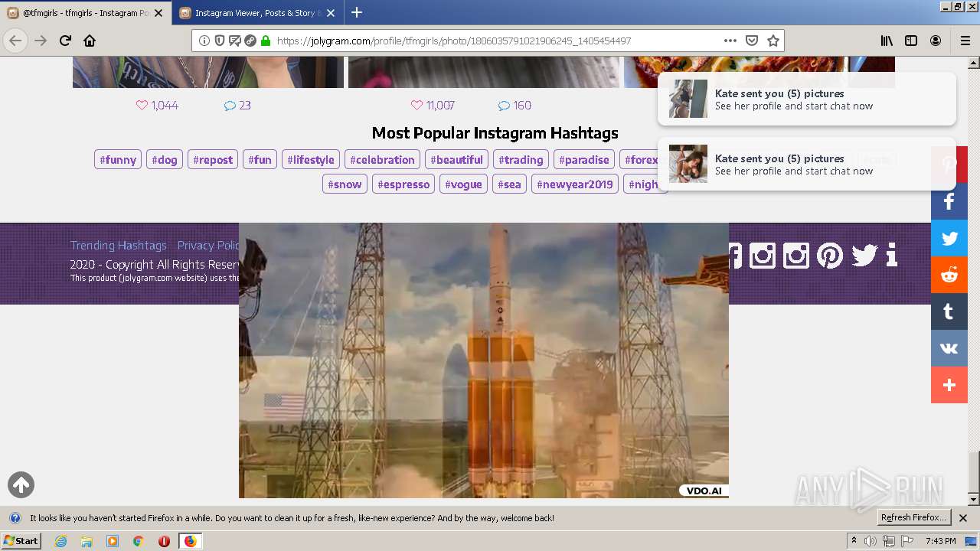The image size is (980, 551).
Task: Click the rocket launch video ad
Action: (484, 360)
